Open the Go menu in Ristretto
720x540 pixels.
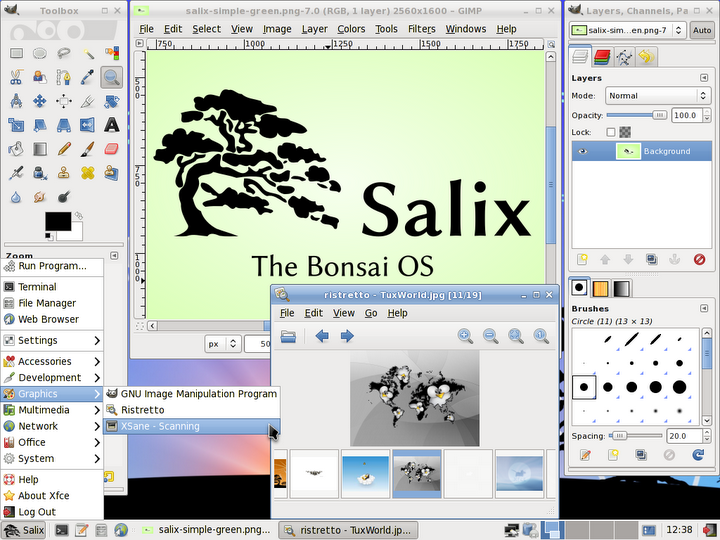point(371,313)
